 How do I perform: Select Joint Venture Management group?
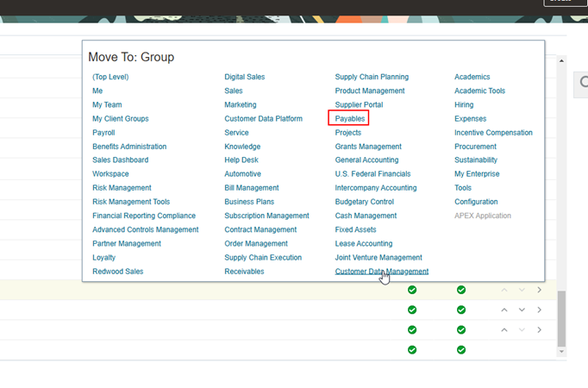[378, 258]
